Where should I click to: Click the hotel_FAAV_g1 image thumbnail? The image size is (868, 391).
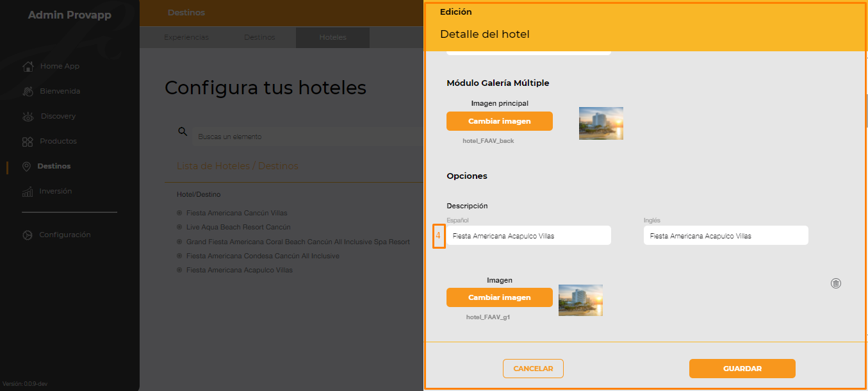[580, 301]
